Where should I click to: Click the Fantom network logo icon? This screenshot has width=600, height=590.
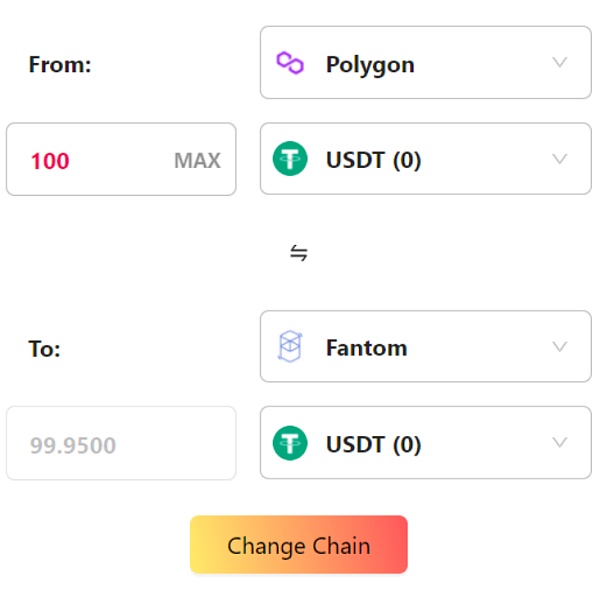[x=290, y=348]
